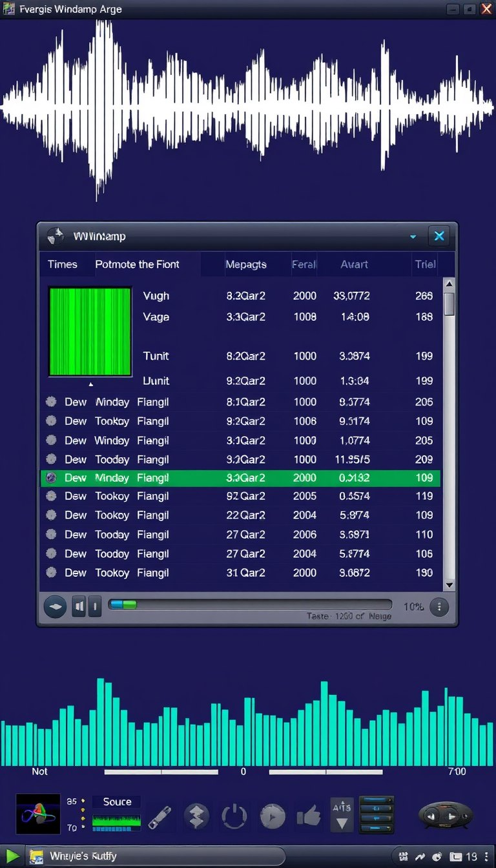This screenshot has height=868, width=496.
Task: Click the wrench tool icon
Action: [160, 817]
